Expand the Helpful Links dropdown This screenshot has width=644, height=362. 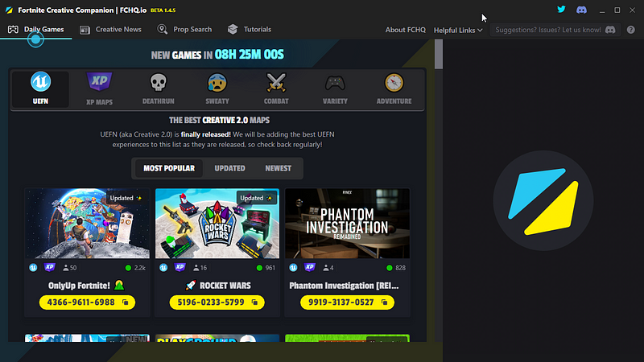(x=458, y=30)
